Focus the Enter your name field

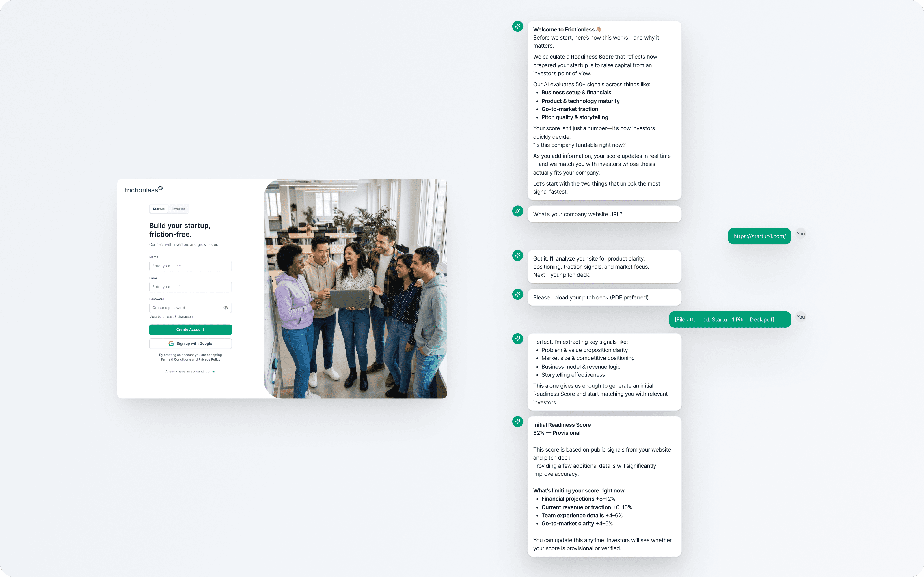190,266
